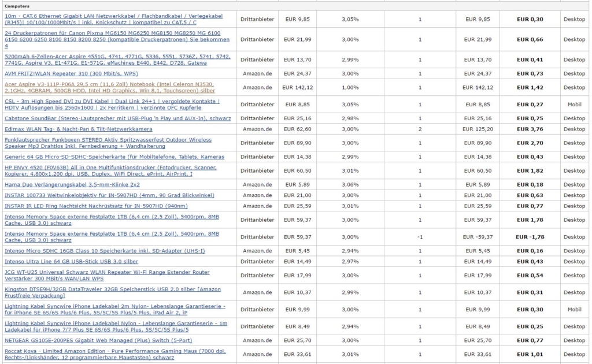592x364 pixels.
Task: Select EUR 2,70 earnings for Funklautsprecher
Action: click(x=530, y=143)
